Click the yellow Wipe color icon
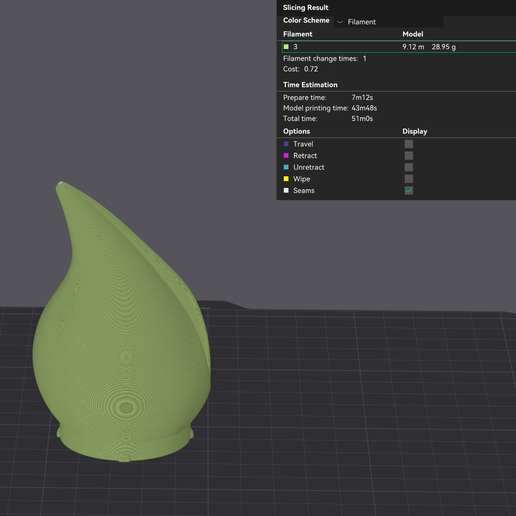 click(286, 179)
